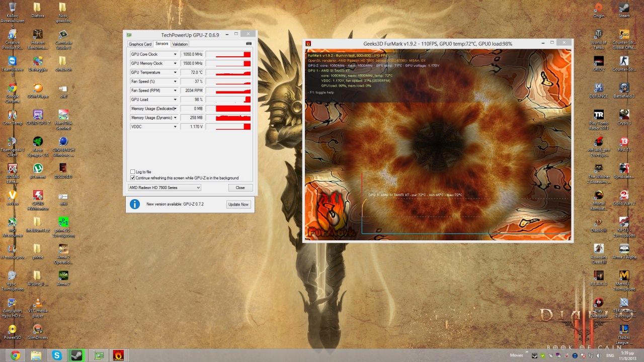
Task: Select the Sensors tab in GPU-Z
Action: [x=162, y=44]
